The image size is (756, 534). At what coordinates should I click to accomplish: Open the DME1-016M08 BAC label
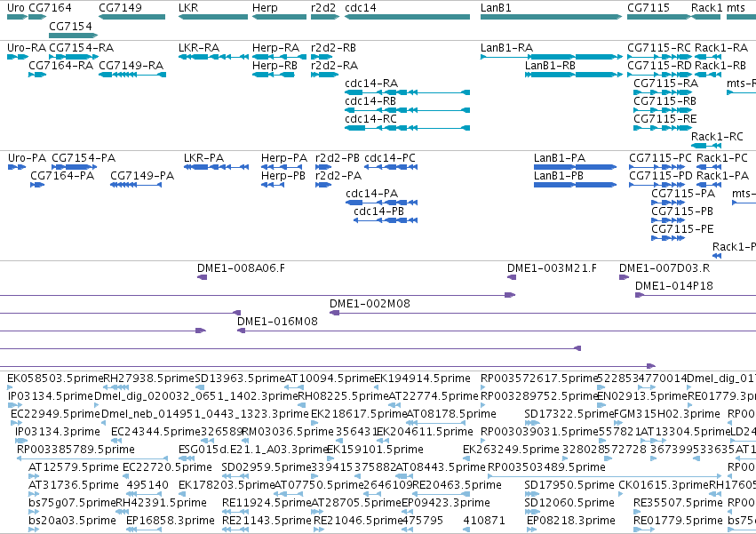[x=277, y=322]
